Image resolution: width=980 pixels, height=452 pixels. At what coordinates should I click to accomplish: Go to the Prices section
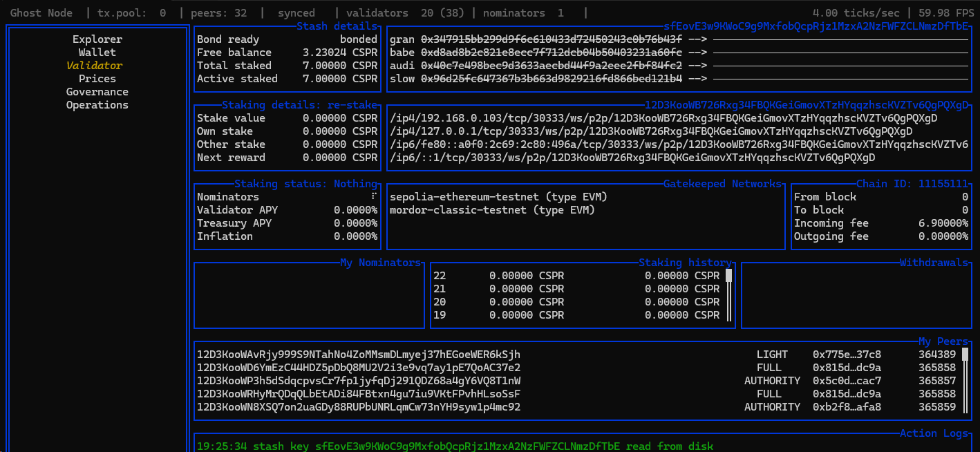pos(97,79)
